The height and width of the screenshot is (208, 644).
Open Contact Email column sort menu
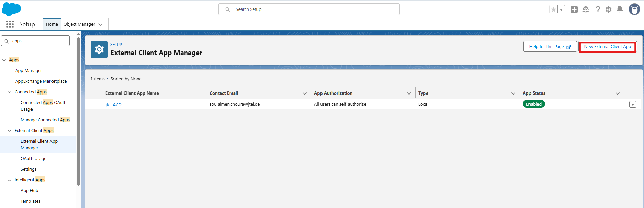point(304,93)
